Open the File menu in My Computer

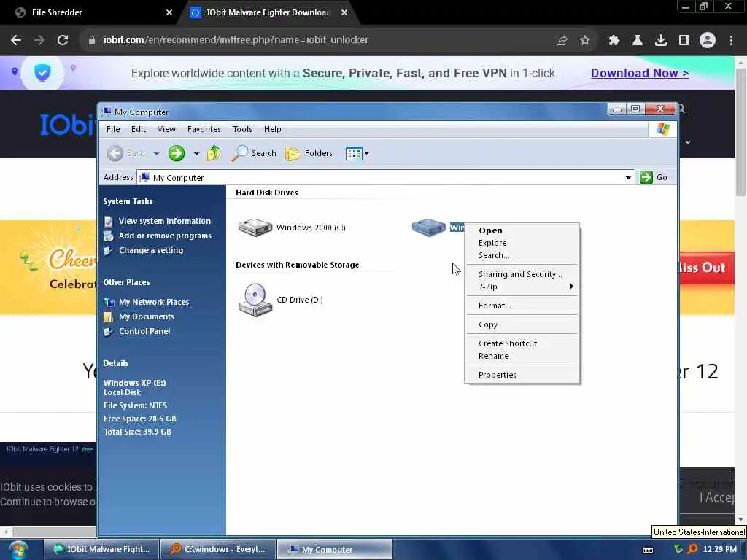pyautogui.click(x=113, y=129)
